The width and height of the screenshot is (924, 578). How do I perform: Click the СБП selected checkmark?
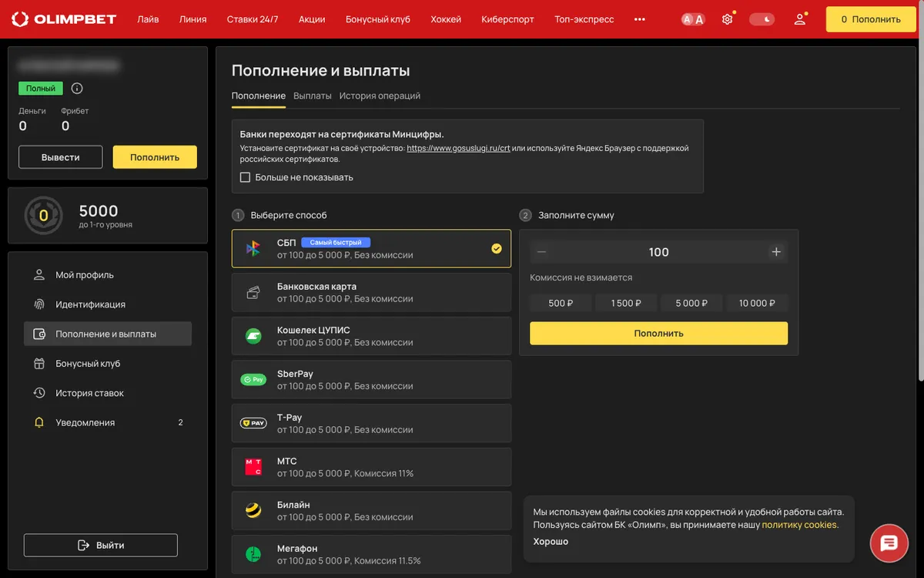(497, 248)
